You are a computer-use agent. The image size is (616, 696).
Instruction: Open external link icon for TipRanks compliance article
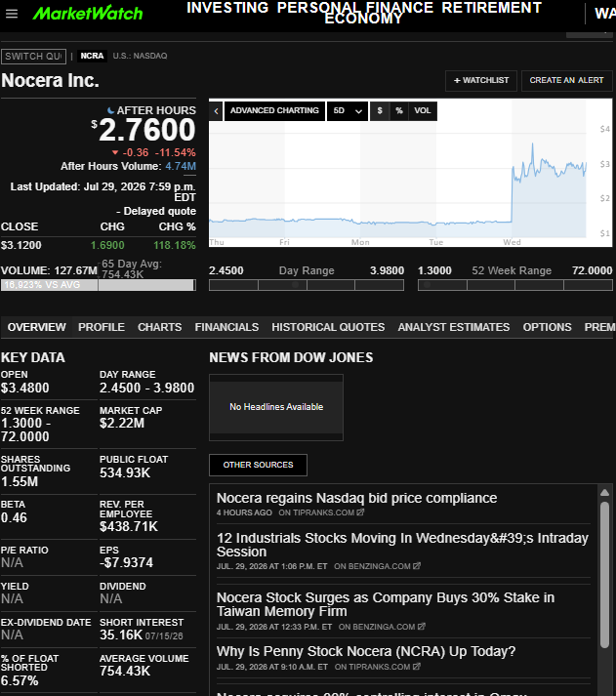tap(360, 512)
